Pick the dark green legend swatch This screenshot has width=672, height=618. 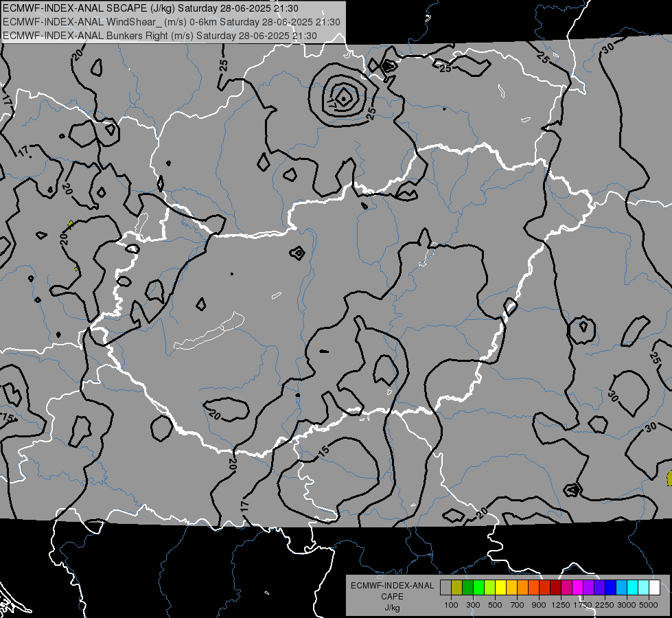pos(468,587)
